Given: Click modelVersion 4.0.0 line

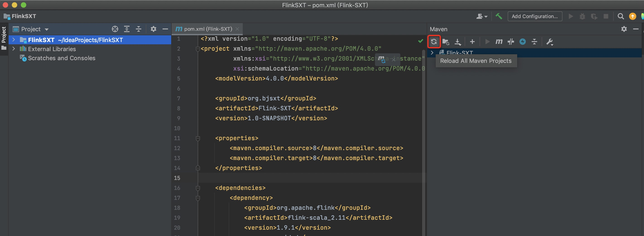Looking at the screenshot, I should click(276, 78).
